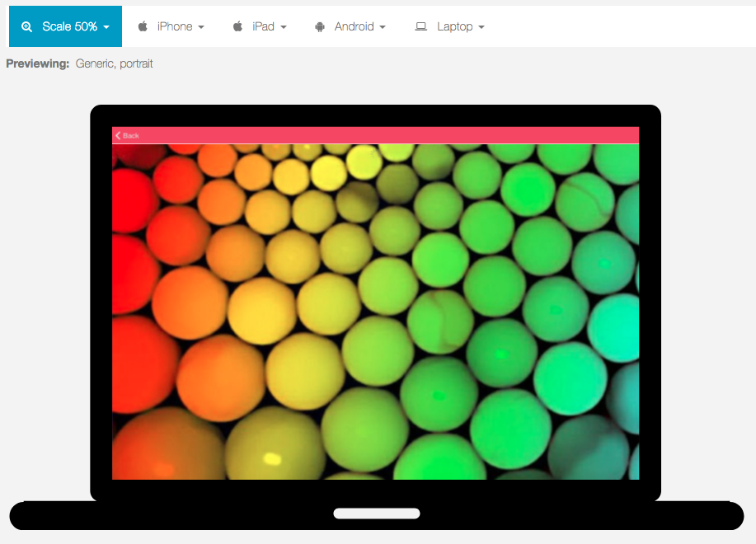Go Back in the previewed app
Screen dimensions: 756x544
[127, 136]
